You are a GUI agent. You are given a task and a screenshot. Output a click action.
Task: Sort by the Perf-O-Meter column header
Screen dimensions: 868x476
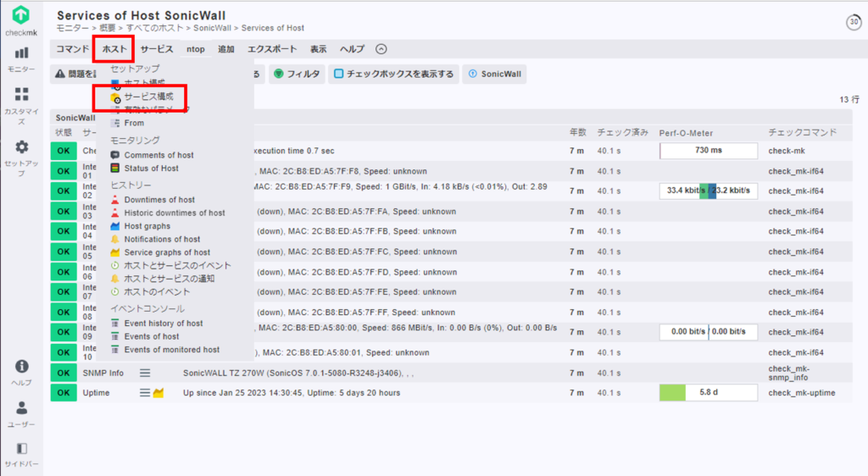click(x=686, y=133)
